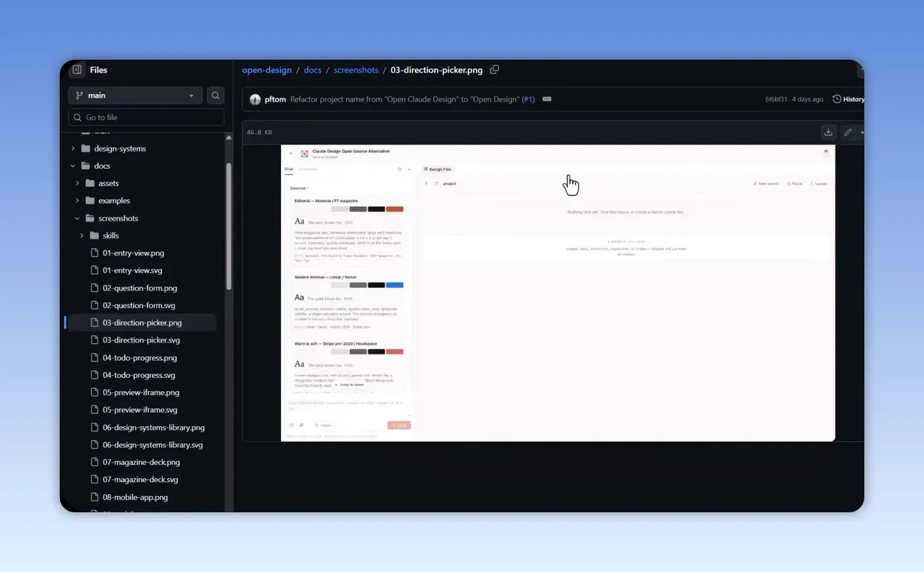Select 05-preview-iframe.png file
Screen dimensions: 924x572
click(x=141, y=392)
